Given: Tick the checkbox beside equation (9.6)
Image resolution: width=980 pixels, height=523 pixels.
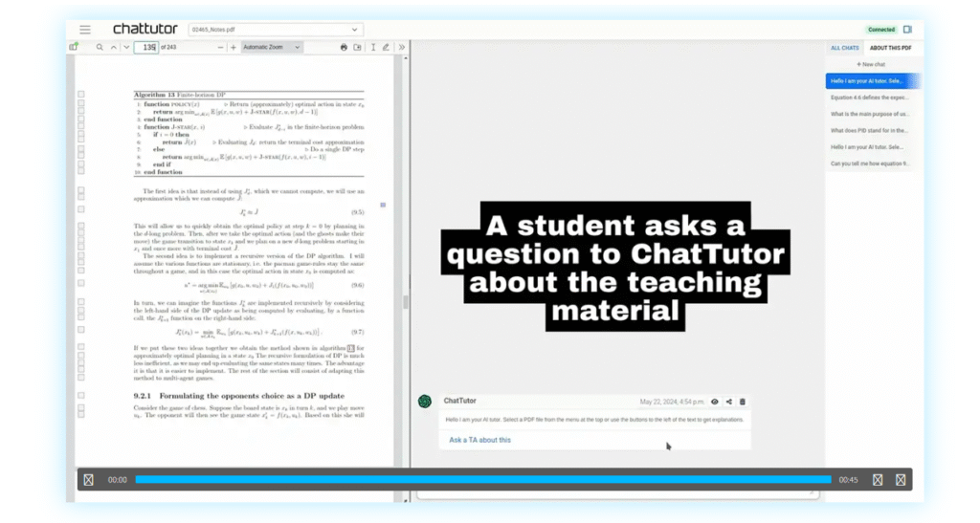Looking at the screenshot, I should point(81,283).
